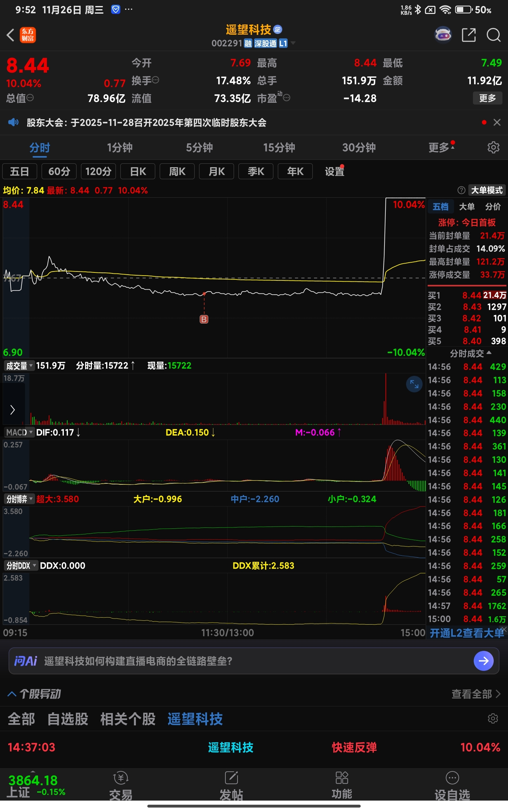Open the 功能 functions icon
Screen dimensions: 508x812
tap(342, 786)
